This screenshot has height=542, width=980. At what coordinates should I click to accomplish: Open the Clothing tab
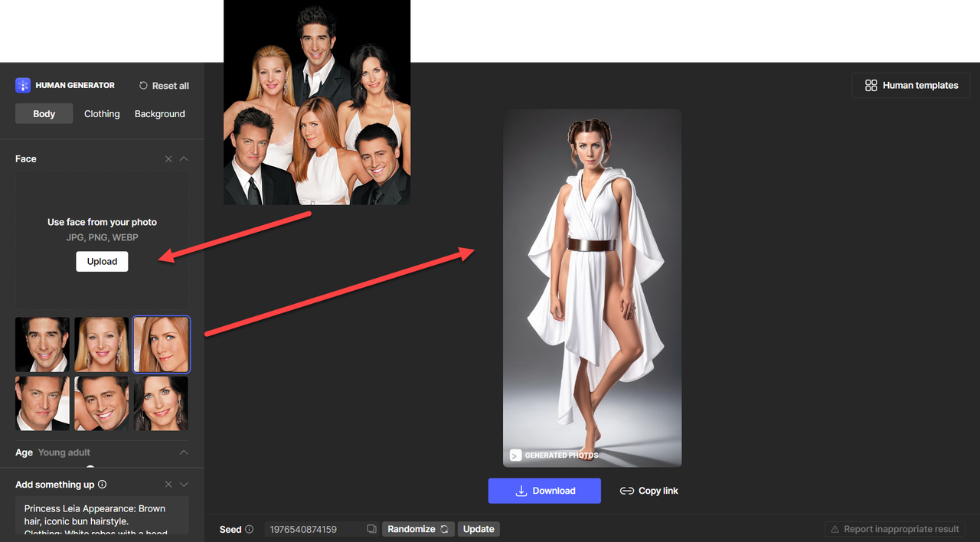point(102,113)
